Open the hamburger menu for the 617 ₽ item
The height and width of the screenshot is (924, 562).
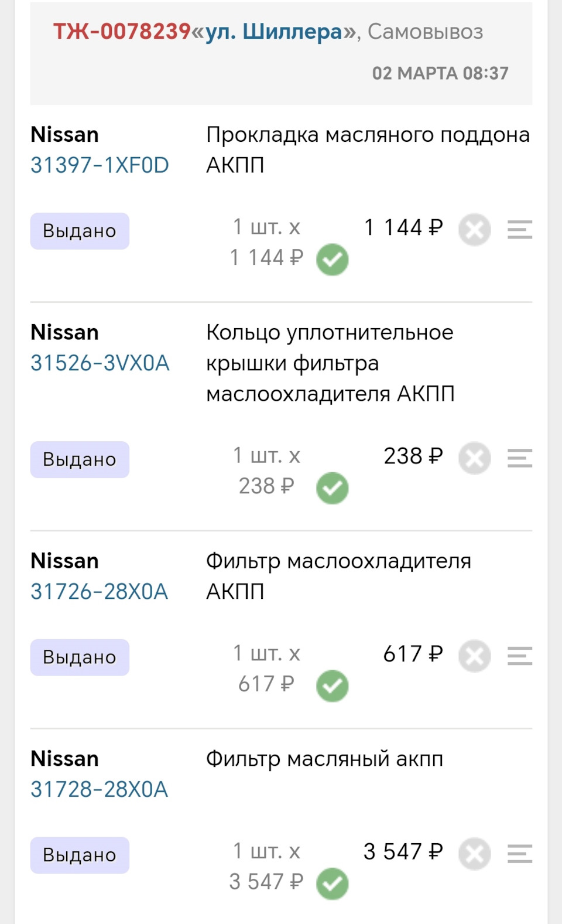519,656
